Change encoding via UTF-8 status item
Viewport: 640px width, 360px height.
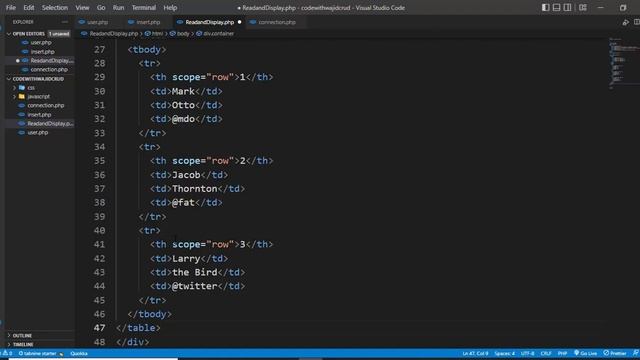click(527, 353)
